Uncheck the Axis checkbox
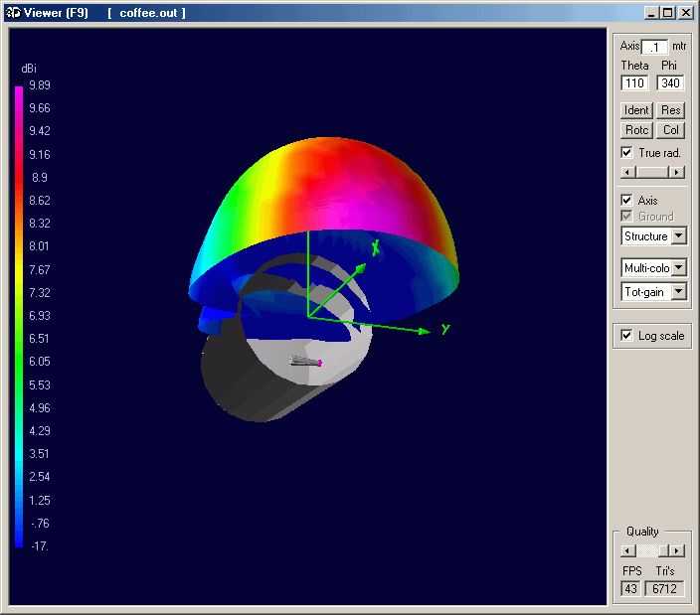The width and height of the screenshot is (700, 615). click(x=626, y=201)
